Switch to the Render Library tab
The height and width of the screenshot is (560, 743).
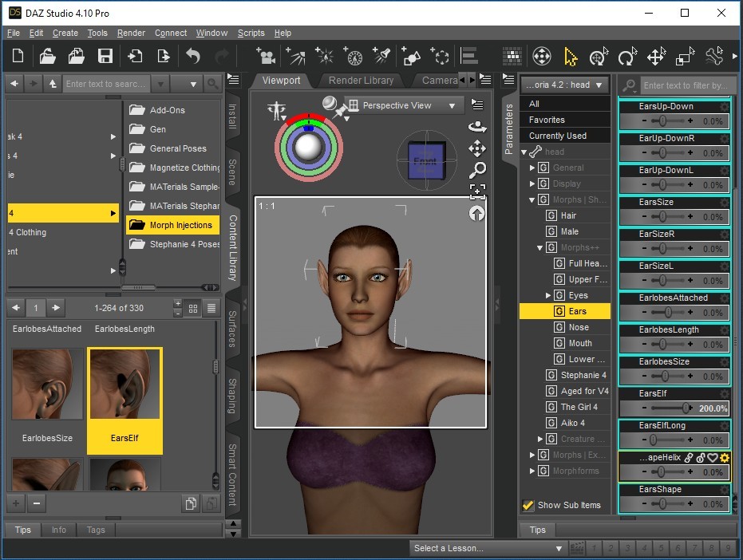tap(361, 81)
